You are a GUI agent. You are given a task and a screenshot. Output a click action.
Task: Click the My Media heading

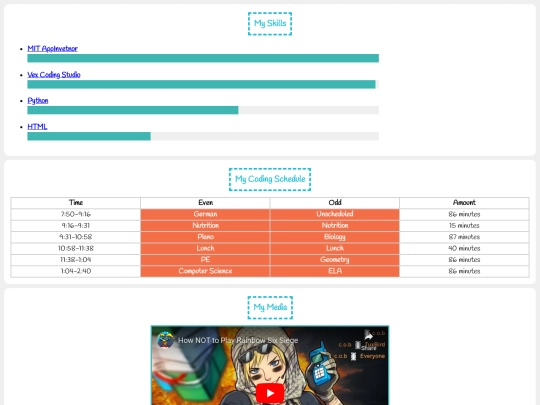pos(270,307)
